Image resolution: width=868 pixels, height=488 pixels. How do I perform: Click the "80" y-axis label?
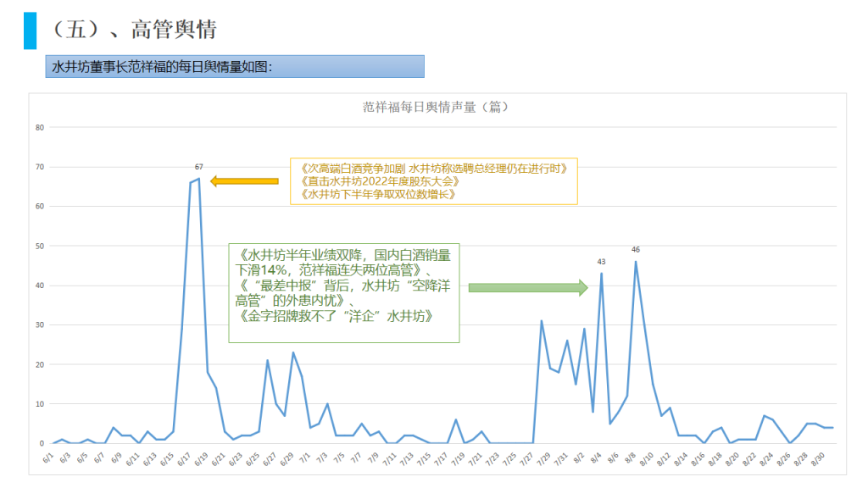[39, 128]
